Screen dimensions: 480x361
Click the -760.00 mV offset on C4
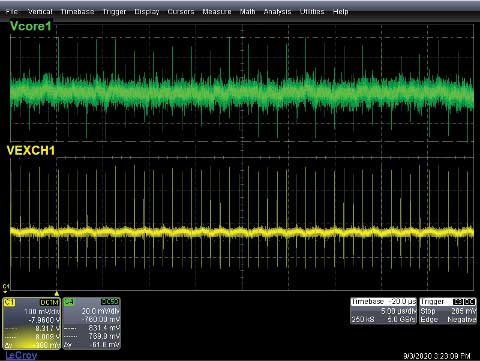[x=101, y=320]
